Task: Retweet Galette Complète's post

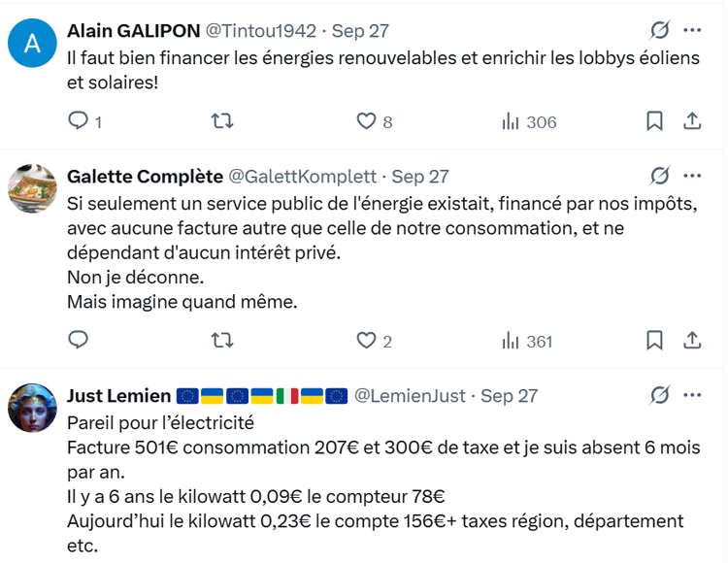Action: [222, 341]
